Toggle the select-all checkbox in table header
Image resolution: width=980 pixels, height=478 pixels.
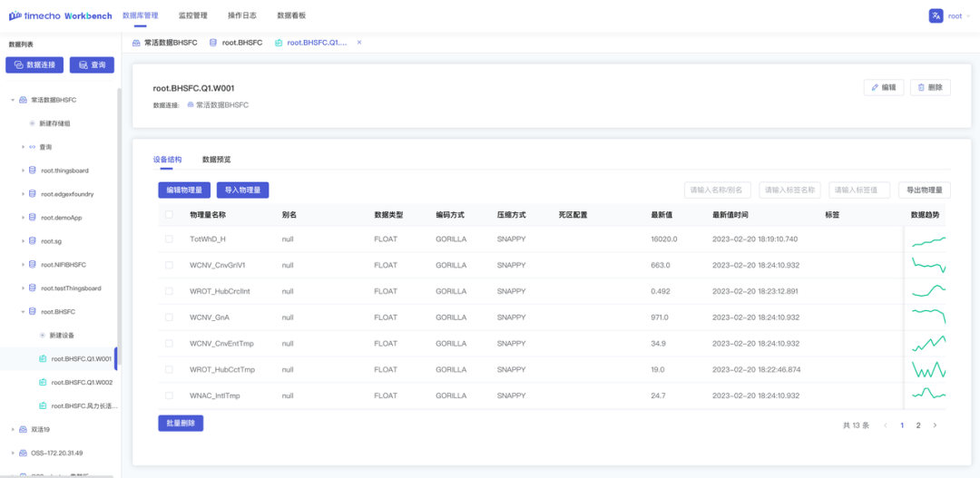tap(169, 215)
